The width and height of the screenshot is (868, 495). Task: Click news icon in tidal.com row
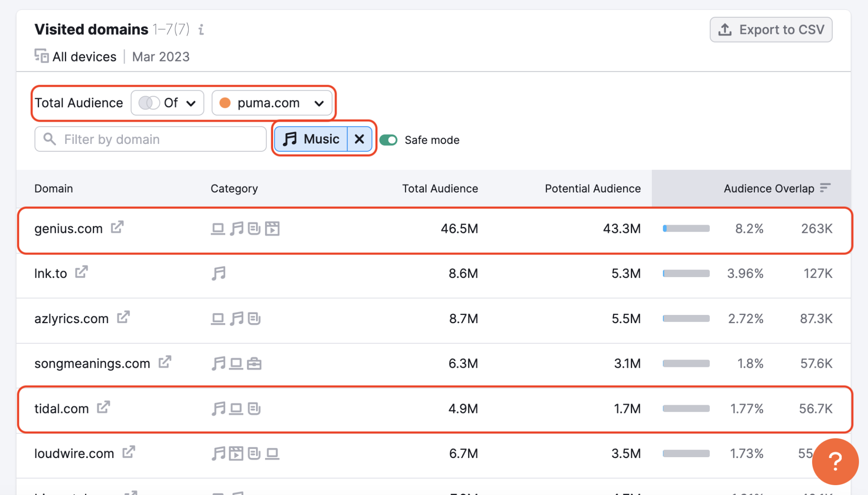pyautogui.click(x=254, y=409)
